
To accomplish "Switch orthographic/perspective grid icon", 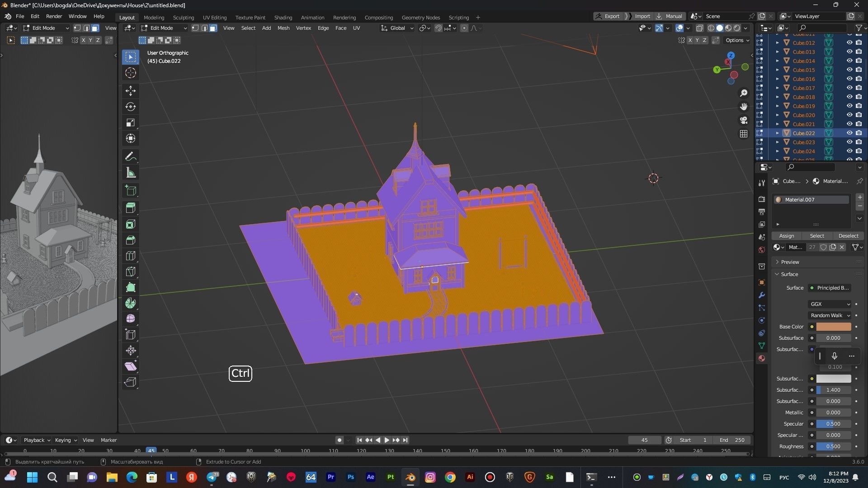I will [x=744, y=134].
